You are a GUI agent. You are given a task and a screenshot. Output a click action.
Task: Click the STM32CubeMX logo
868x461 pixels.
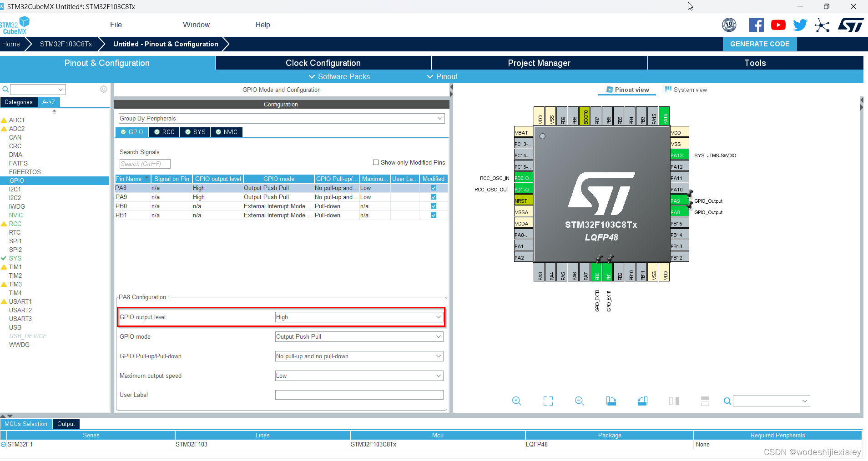tap(15, 25)
